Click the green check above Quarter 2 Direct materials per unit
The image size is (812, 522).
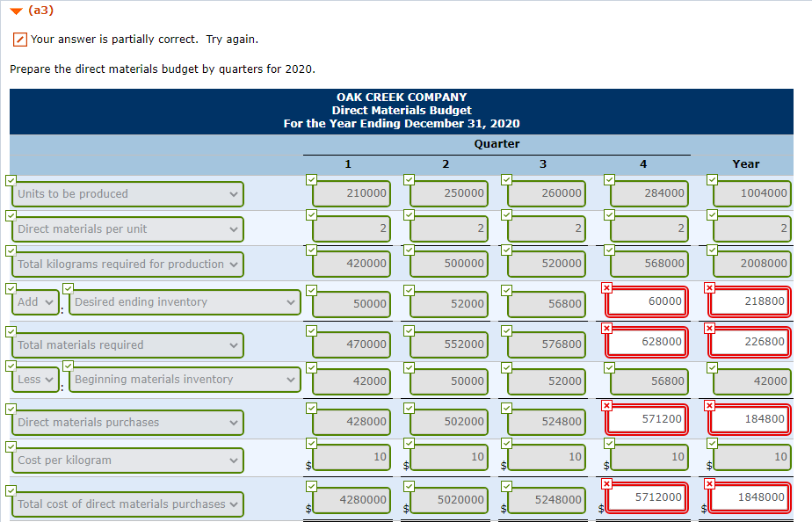408,214
